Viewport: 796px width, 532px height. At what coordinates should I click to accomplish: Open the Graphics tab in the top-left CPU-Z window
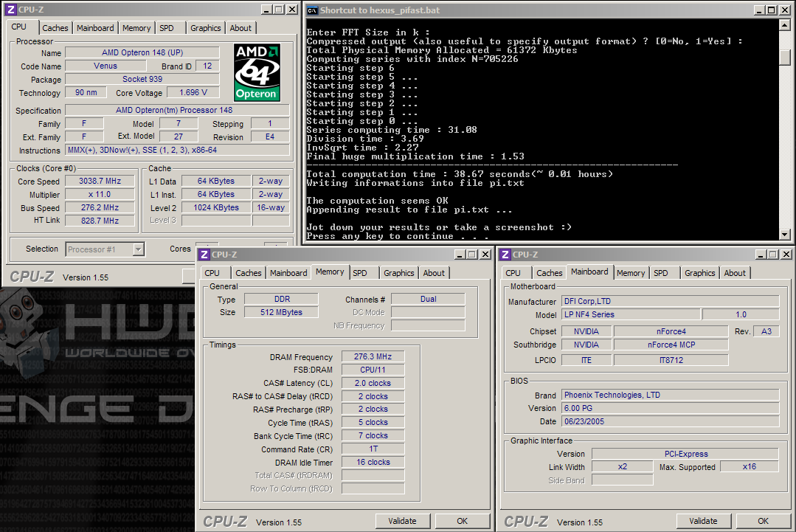coord(206,28)
